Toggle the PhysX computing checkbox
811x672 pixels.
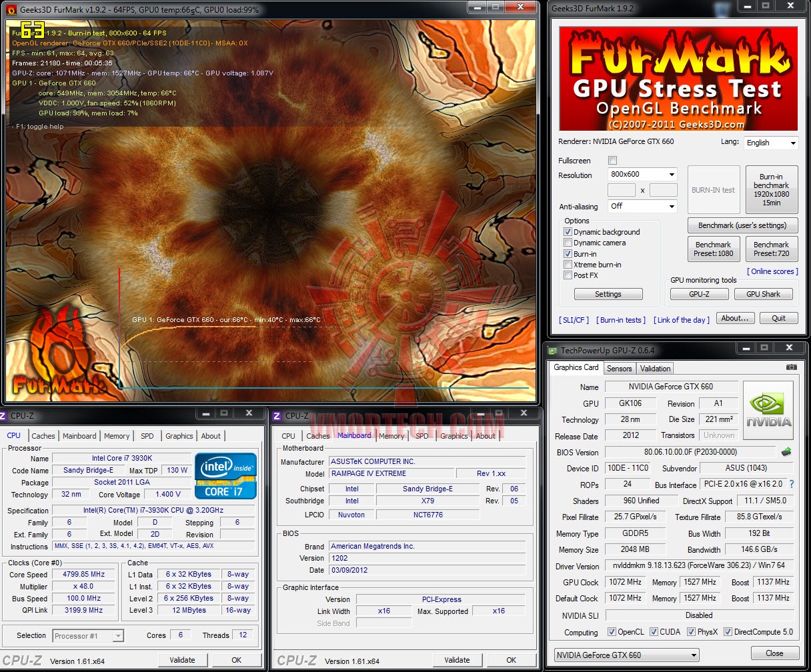[692, 632]
